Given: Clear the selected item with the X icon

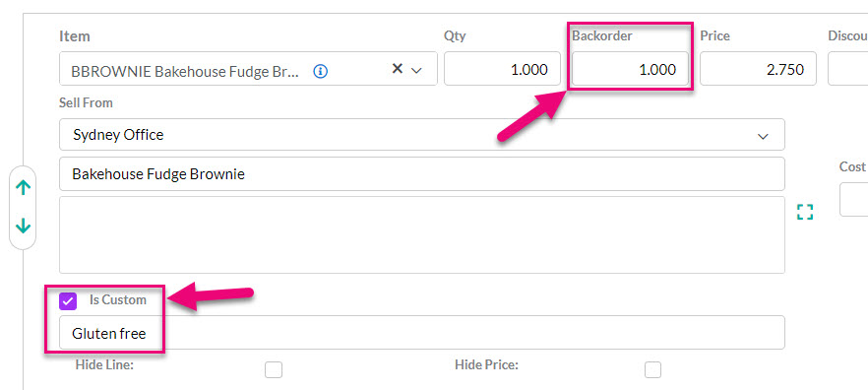Looking at the screenshot, I should (397, 69).
